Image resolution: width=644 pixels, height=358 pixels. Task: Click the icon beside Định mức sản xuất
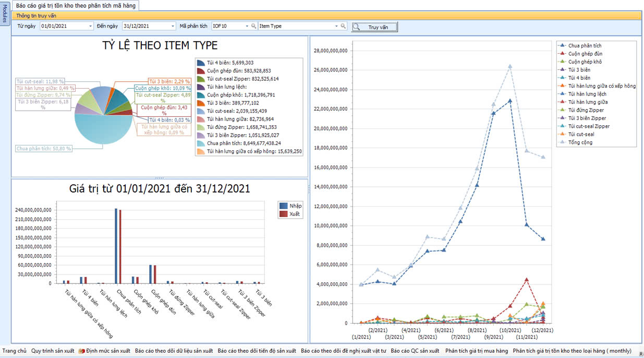(x=81, y=351)
